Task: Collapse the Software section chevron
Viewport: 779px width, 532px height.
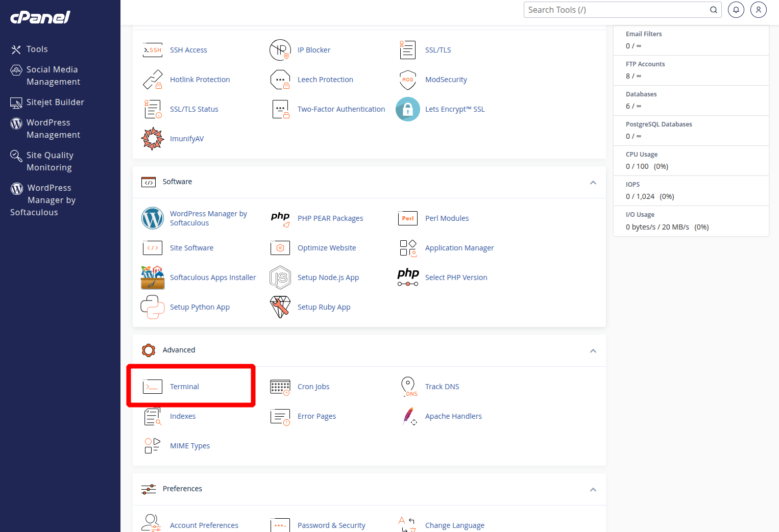Action: 593,182
